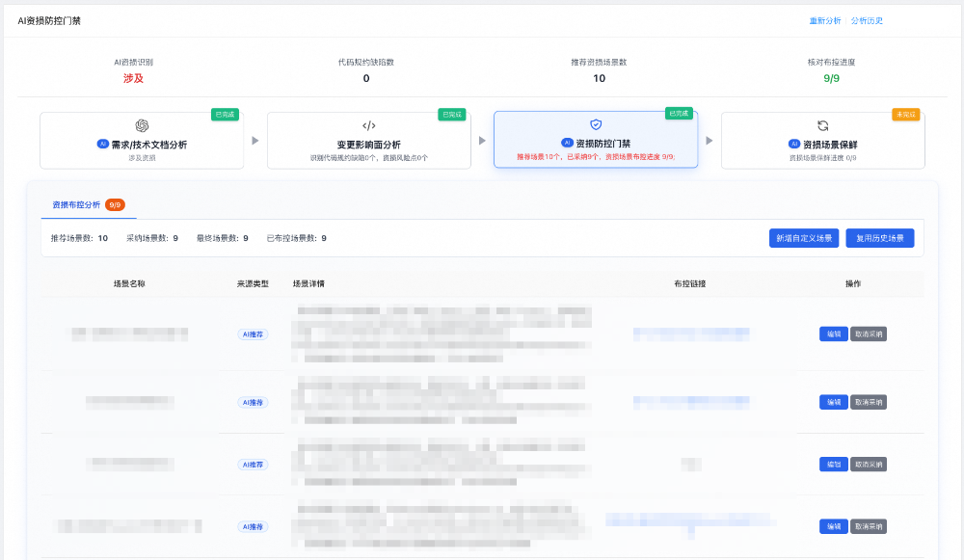Click 取消采纳 in the first table row
The width and height of the screenshot is (964, 560).
(869, 333)
